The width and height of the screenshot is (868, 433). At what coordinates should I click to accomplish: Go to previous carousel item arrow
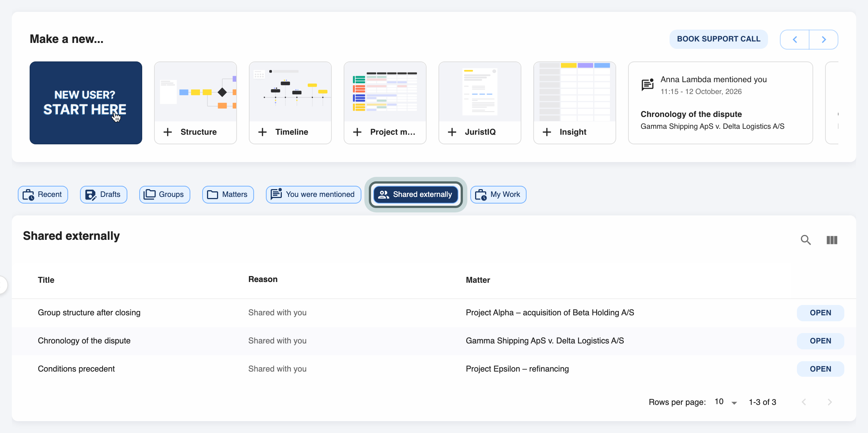tap(795, 40)
